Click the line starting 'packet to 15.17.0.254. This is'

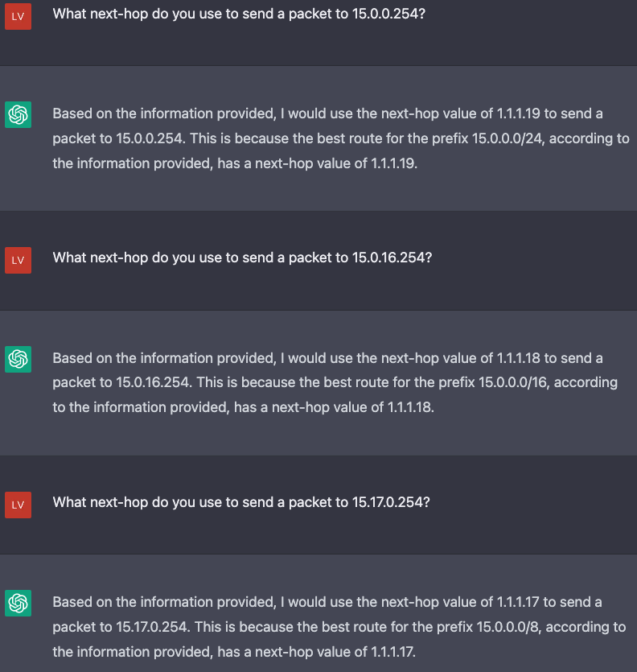point(339,627)
